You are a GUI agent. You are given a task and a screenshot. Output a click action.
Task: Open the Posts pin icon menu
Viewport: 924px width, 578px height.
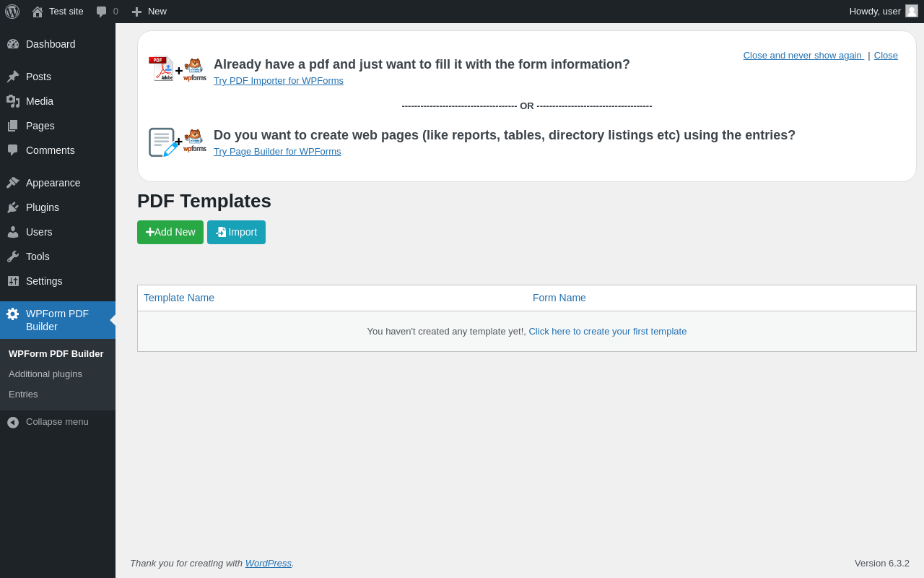pos(13,77)
